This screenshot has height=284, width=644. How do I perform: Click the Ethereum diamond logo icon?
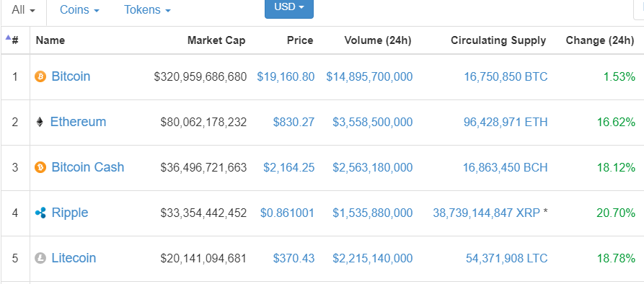(x=40, y=122)
